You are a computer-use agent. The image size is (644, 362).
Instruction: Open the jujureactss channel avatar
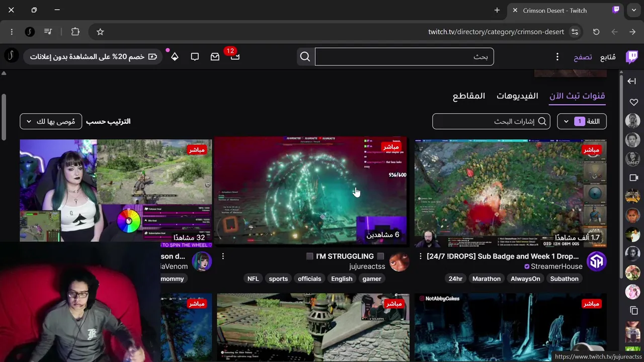[x=399, y=261]
